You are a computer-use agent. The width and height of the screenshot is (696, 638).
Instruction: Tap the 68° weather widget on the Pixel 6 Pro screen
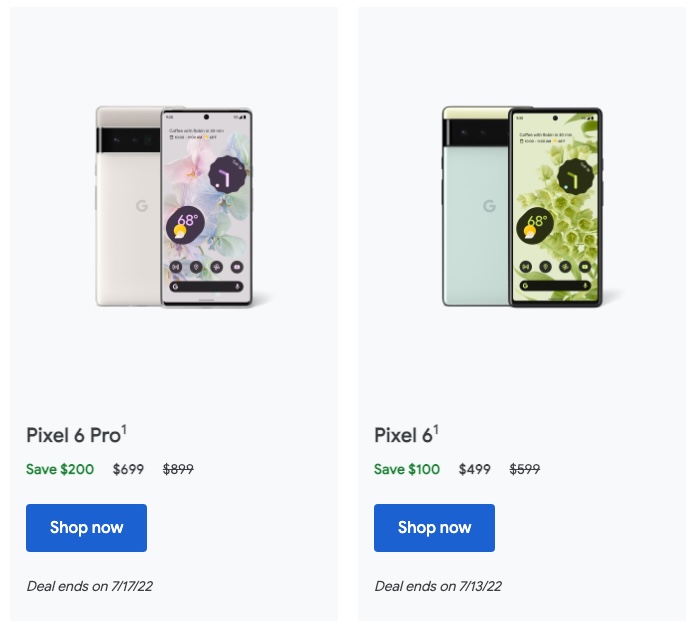[x=184, y=223]
